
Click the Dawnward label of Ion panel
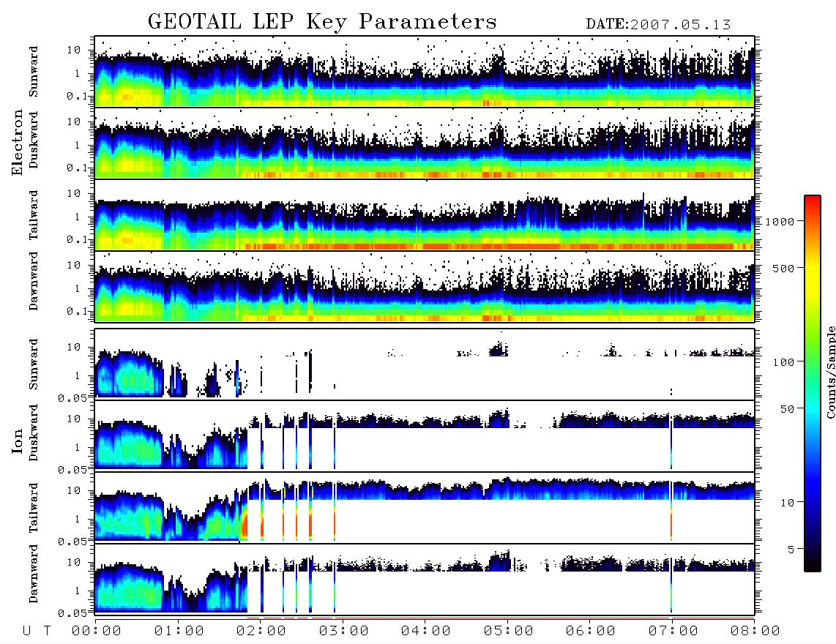(x=34, y=574)
